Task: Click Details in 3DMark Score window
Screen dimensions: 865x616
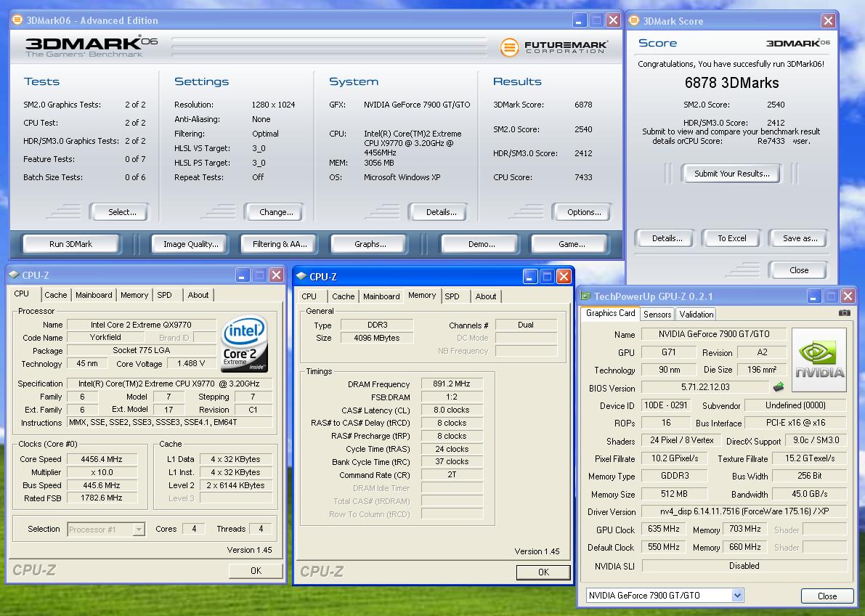Action: [x=667, y=238]
